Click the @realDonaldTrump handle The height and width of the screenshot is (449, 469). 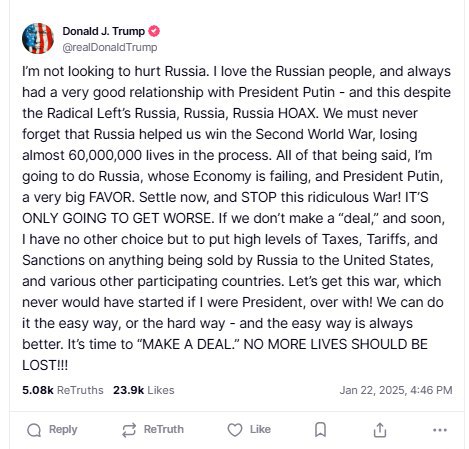tap(110, 47)
